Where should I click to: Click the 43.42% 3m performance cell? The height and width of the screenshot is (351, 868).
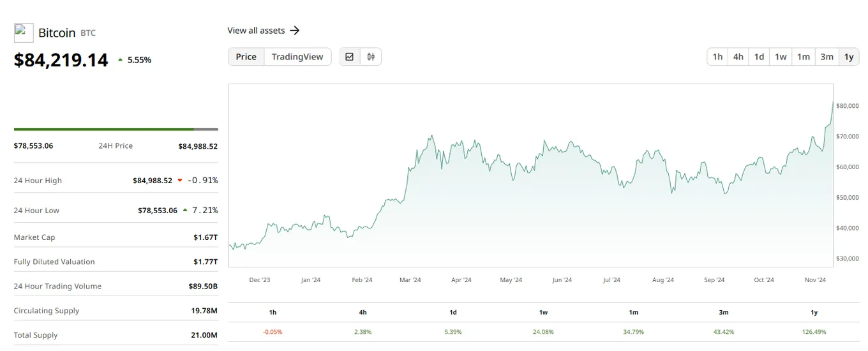click(724, 332)
